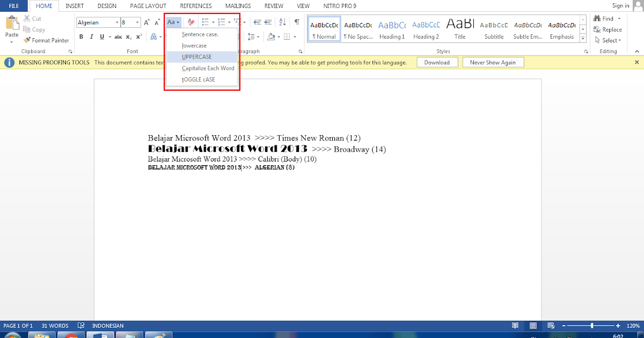Apply the Title style
The height and width of the screenshot is (338, 644).
tap(460, 30)
